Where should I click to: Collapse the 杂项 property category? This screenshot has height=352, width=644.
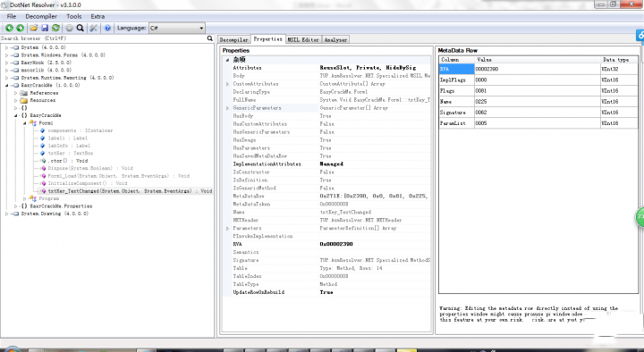227,60
